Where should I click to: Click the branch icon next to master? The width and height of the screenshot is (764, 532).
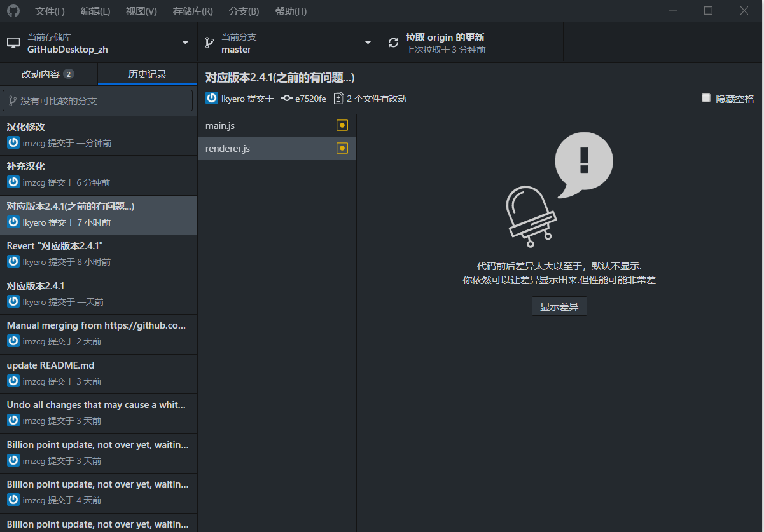pos(208,43)
